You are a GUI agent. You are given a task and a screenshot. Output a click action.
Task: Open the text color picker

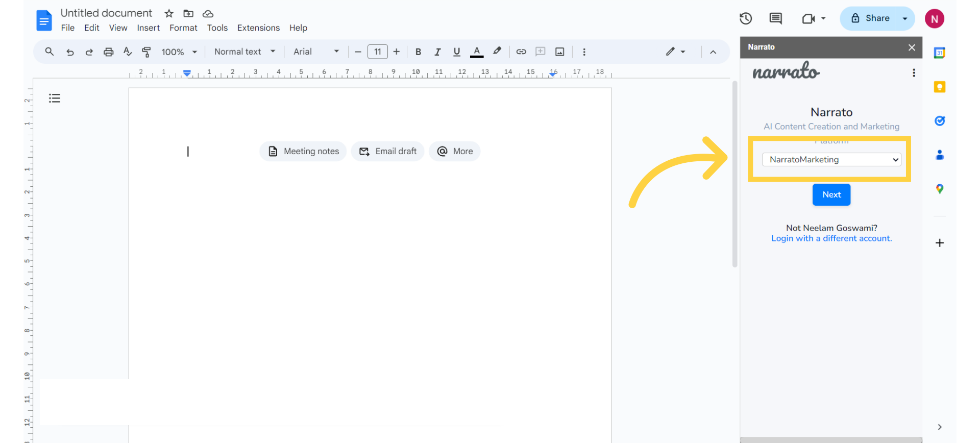(477, 52)
